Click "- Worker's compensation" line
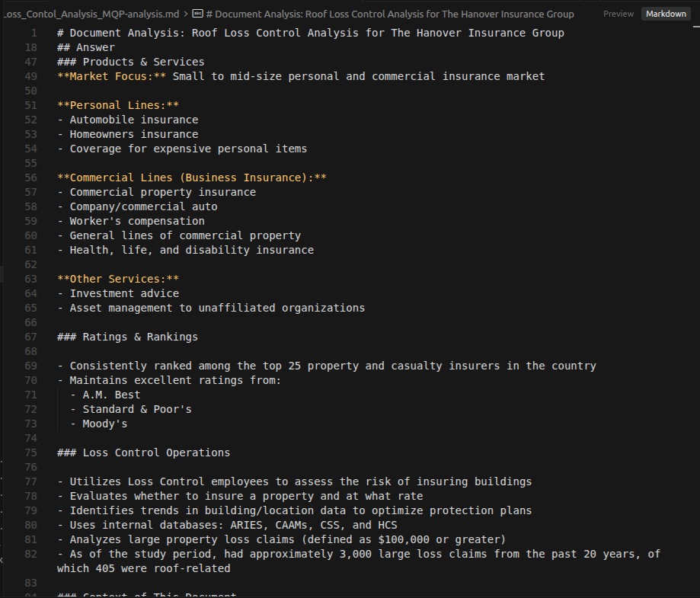The width and height of the screenshot is (700, 598). (x=131, y=221)
